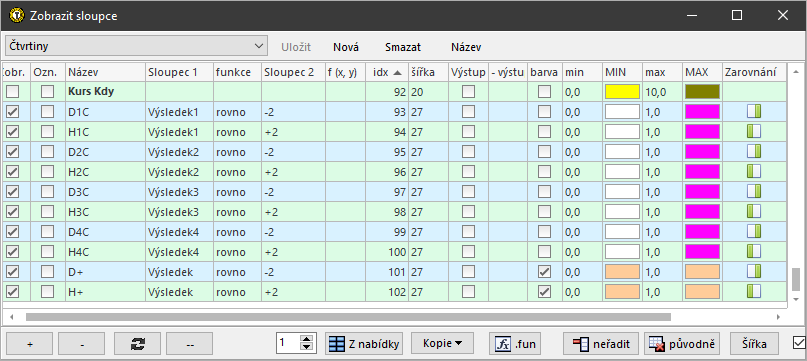This screenshot has height=361, width=807.
Task: Click the alignment icon in the H3C row
Action: pyautogui.click(x=753, y=212)
